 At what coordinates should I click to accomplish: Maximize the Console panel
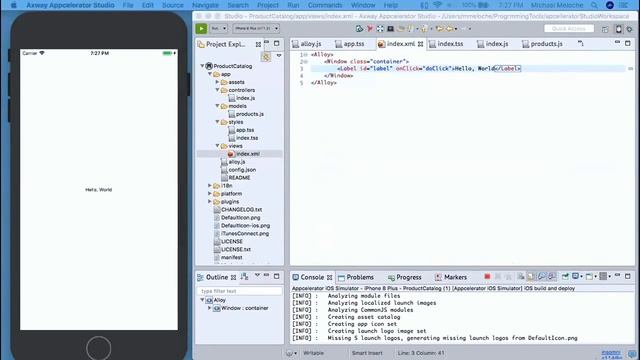click(x=628, y=276)
